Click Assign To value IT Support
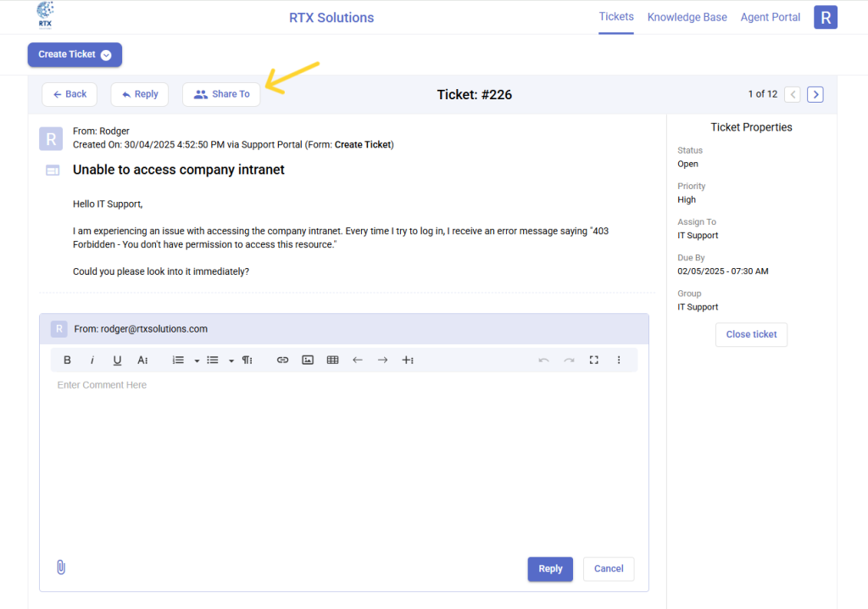 (698, 236)
